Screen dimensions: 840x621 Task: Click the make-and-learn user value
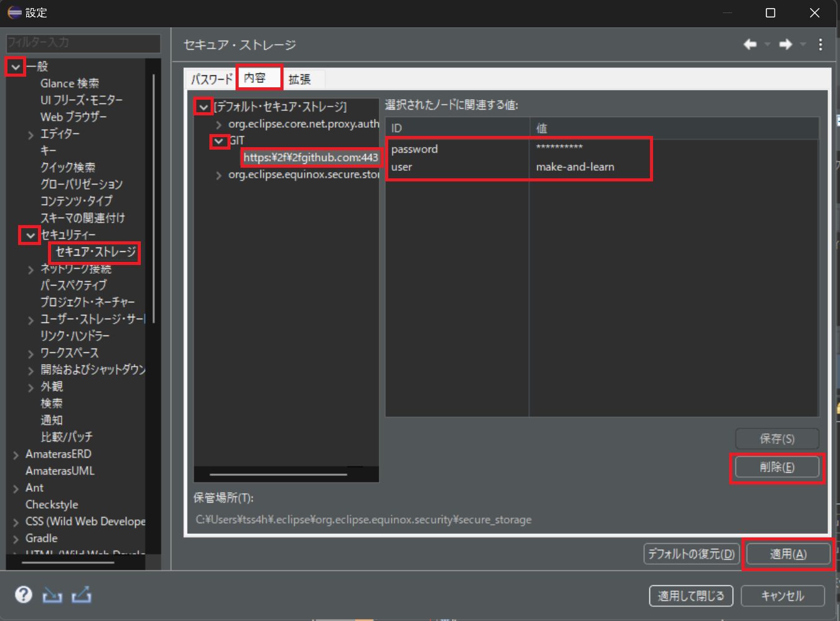pyautogui.click(x=575, y=166)
